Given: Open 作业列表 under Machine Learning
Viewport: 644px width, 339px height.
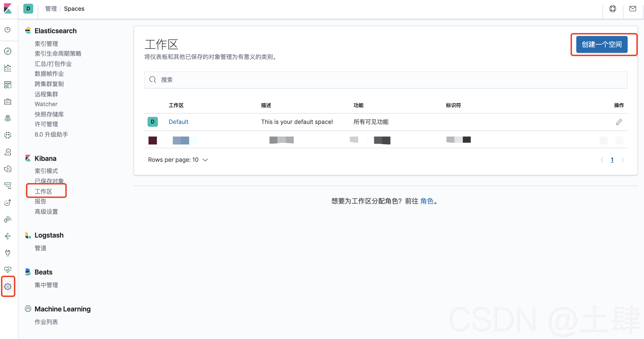Looking at the screenshot, I should [x=46, y=322].
